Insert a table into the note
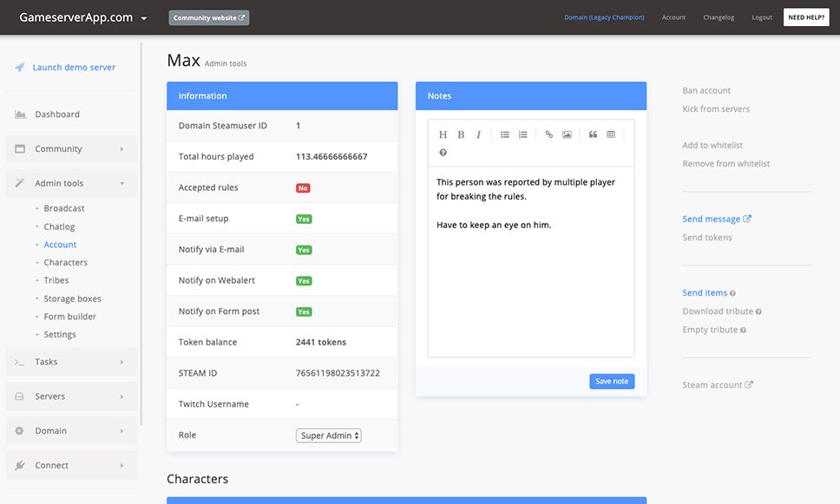840x504 pixels. point(611,134)
